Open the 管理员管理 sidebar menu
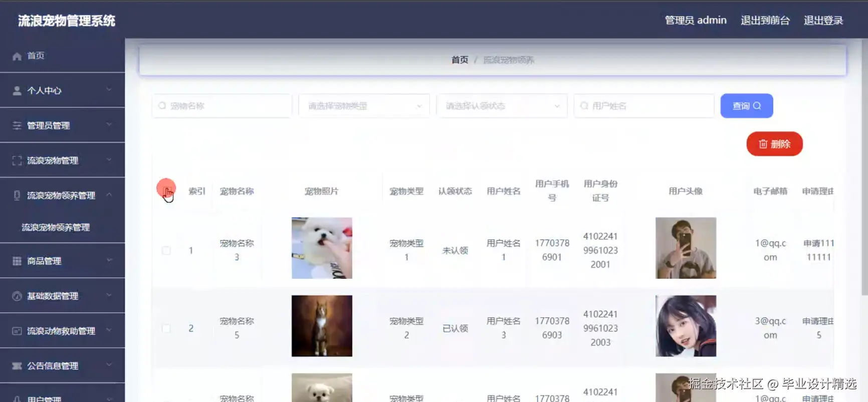This screenshot has width=868, height=402. [x=62, y=125]
